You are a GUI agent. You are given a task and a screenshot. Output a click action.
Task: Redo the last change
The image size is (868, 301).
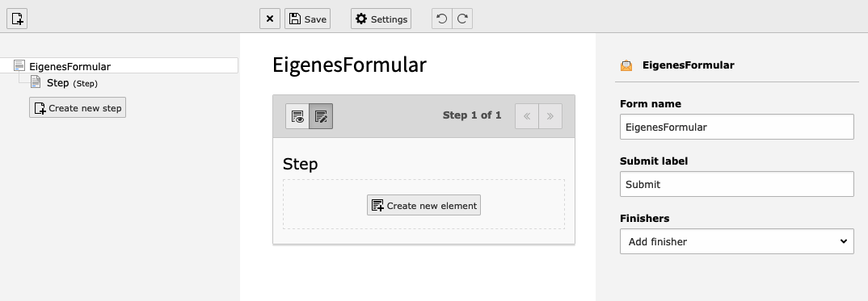462,19
